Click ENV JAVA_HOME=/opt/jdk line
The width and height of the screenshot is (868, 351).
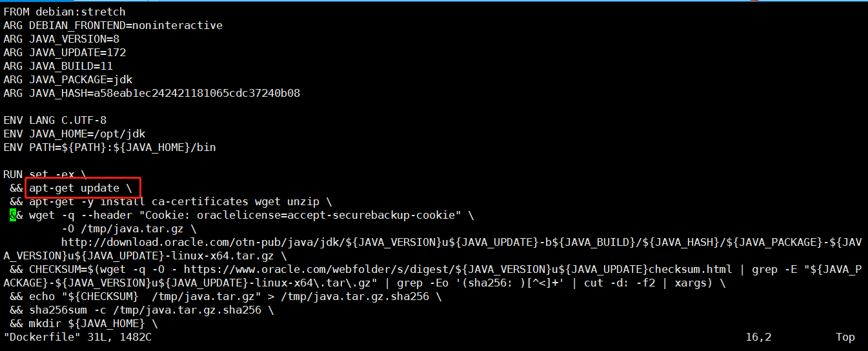pos(74,134)
